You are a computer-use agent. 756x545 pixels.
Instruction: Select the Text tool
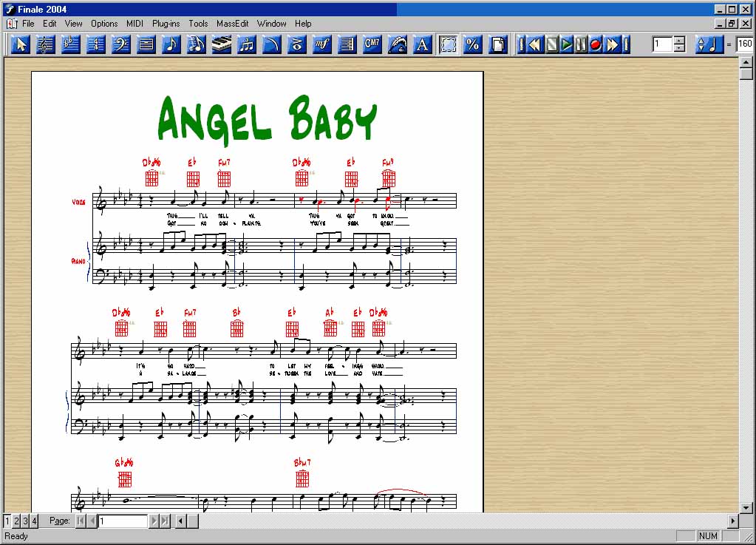[x=422, y=44]
